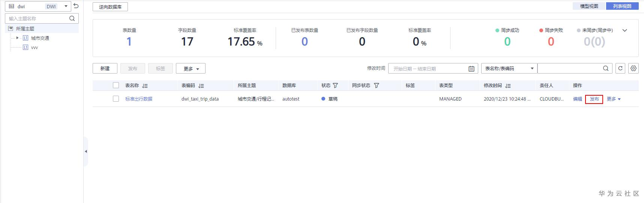Click the toolbar 发布 button
This screenshot has width=644, height=203.
133,68
